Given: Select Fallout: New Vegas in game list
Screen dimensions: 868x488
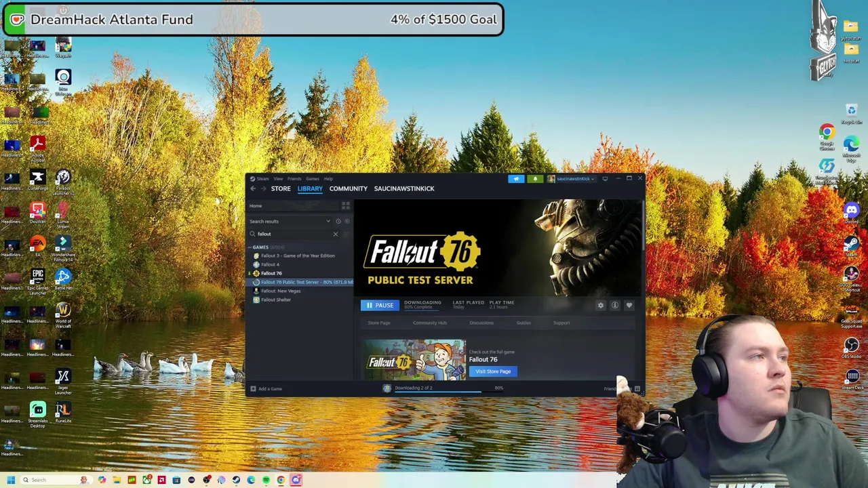Looking at the screenshot, I should point(281,291).
